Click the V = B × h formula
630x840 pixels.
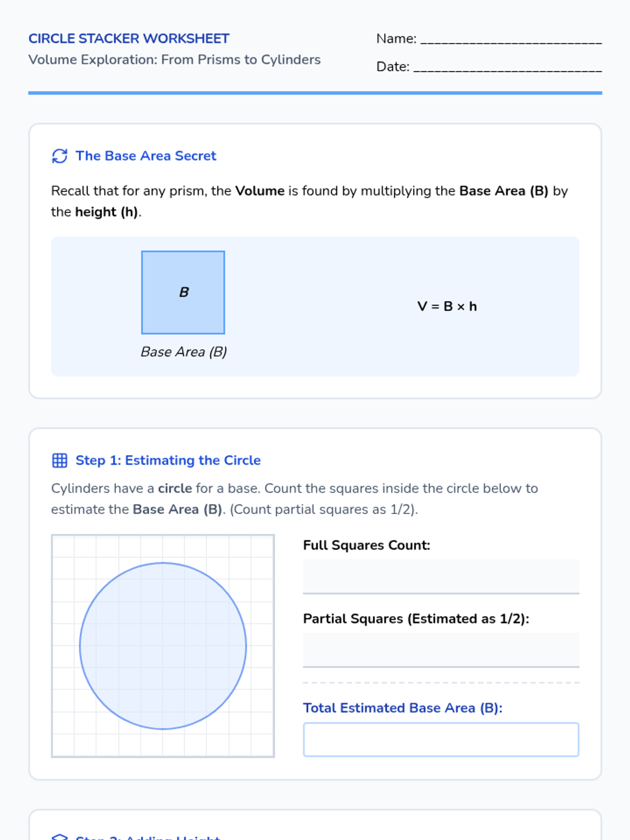[x=447, y=306]
